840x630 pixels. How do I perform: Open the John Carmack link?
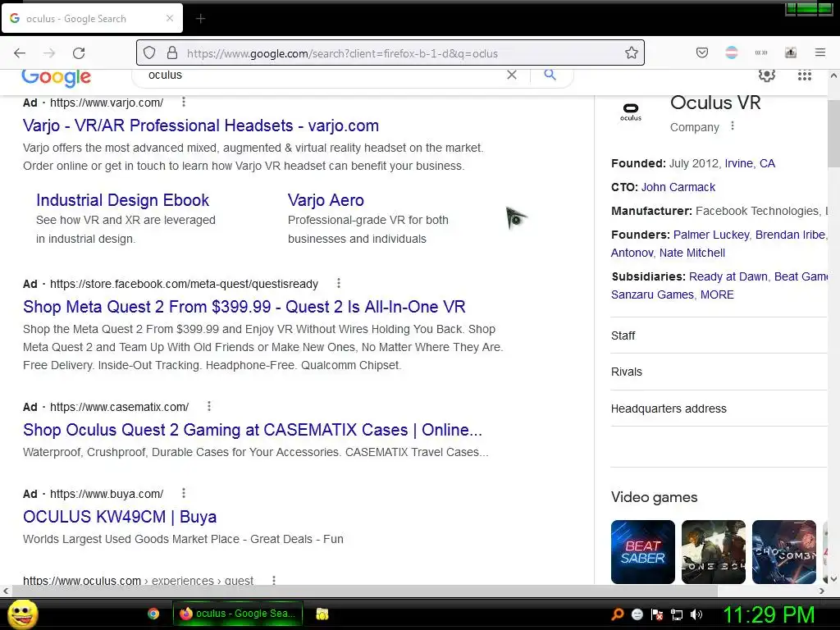coord(678,187)
